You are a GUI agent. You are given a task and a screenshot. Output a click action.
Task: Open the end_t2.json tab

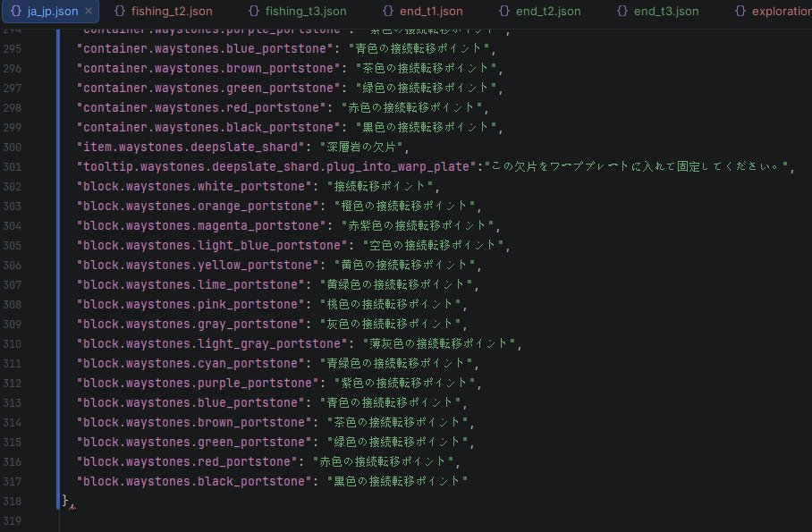pos(539,11)
